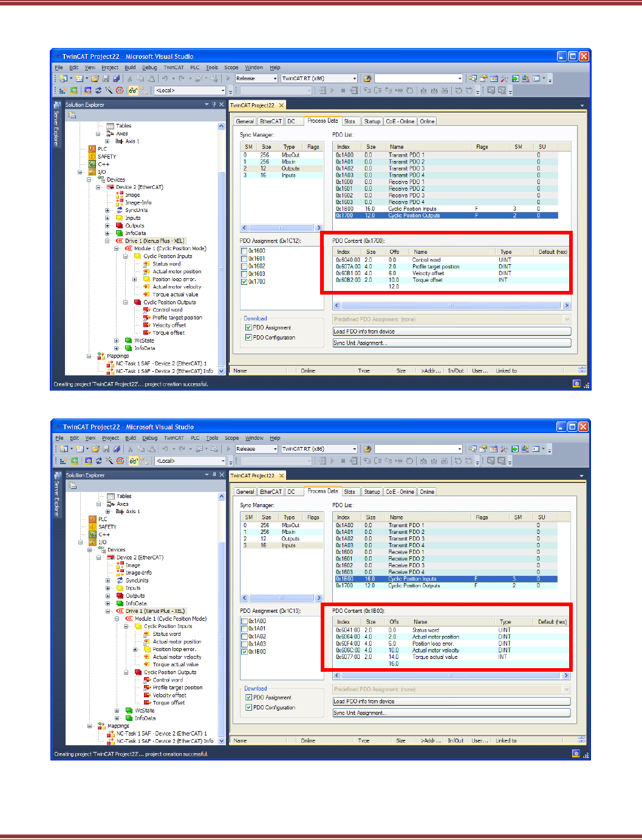
Task: Click Reload Devices icon in 0x1B00 PDO window
Action: pos(98,461)
